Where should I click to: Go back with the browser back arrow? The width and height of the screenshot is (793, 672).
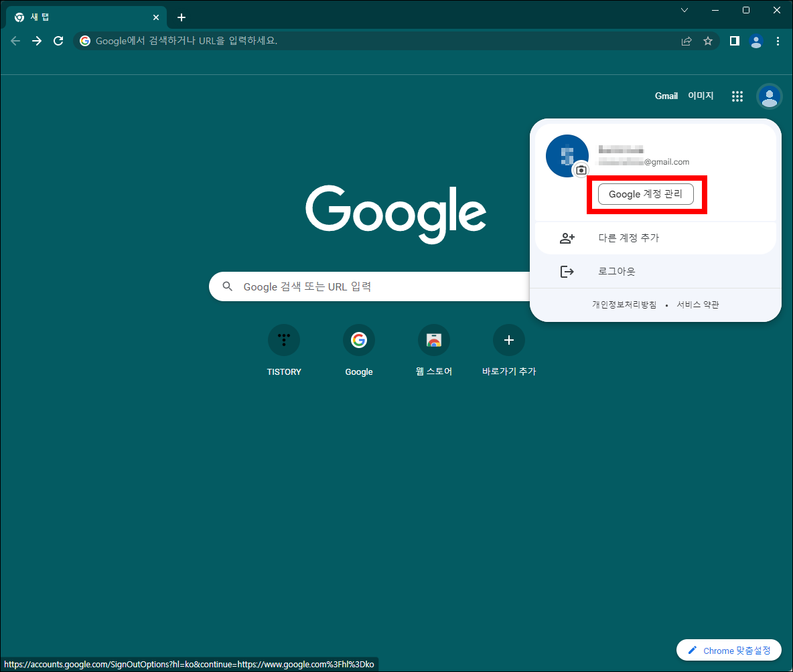15,41
